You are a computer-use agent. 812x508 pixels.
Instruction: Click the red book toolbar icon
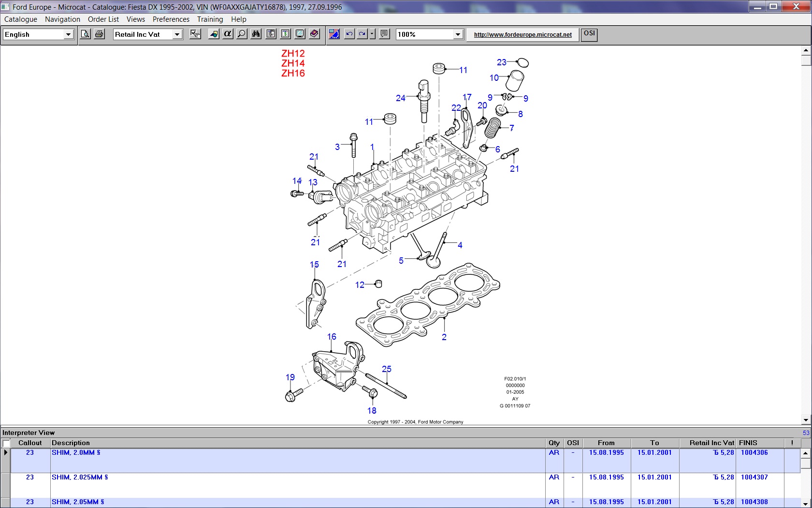tap(314, 34)
